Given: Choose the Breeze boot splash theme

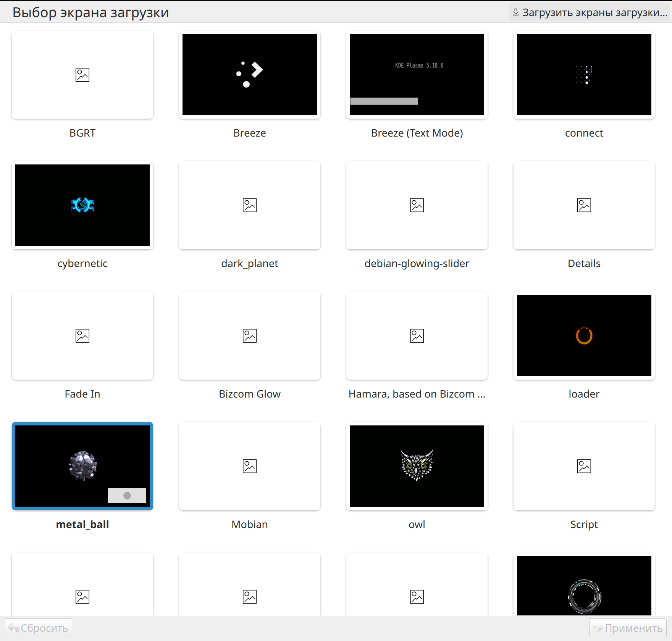Looking at the screenshot, I should click(x=250, y=75).
